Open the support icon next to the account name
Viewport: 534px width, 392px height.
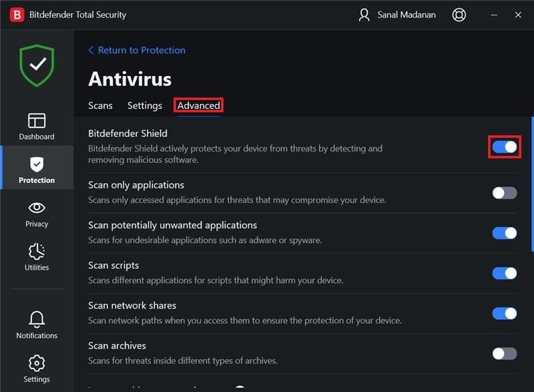click(459, 14)
